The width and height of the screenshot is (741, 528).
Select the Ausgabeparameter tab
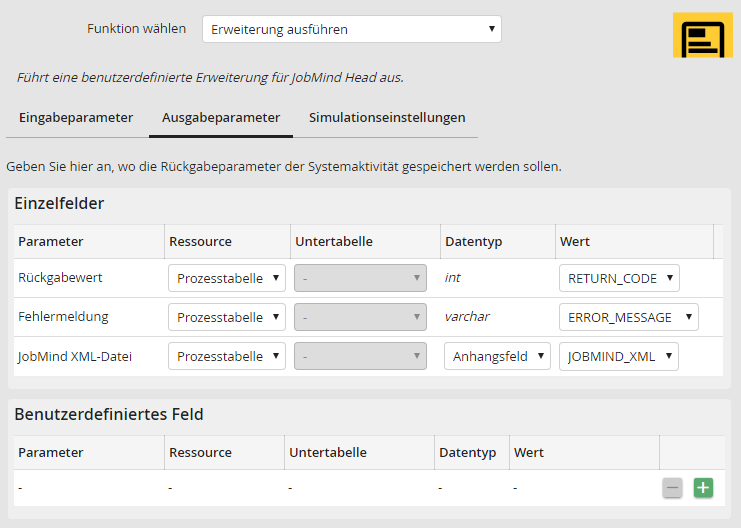221,118
